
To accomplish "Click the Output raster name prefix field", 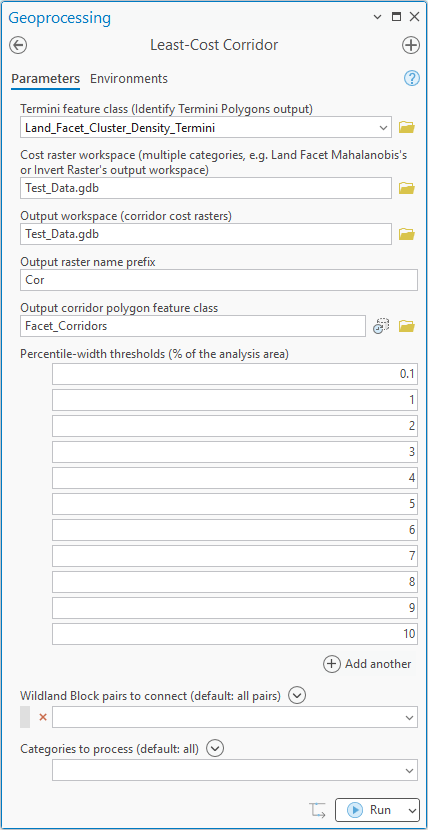I will coord(219,280).
